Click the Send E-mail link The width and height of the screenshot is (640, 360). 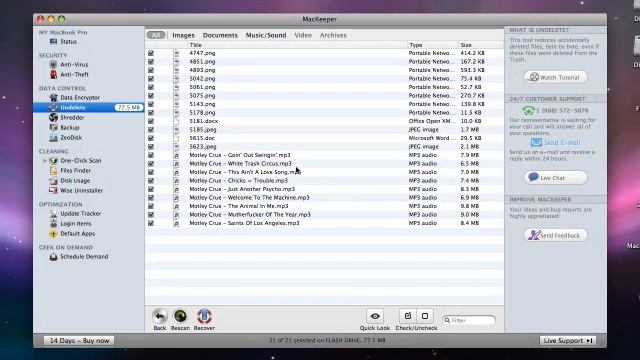coord(562,142)
